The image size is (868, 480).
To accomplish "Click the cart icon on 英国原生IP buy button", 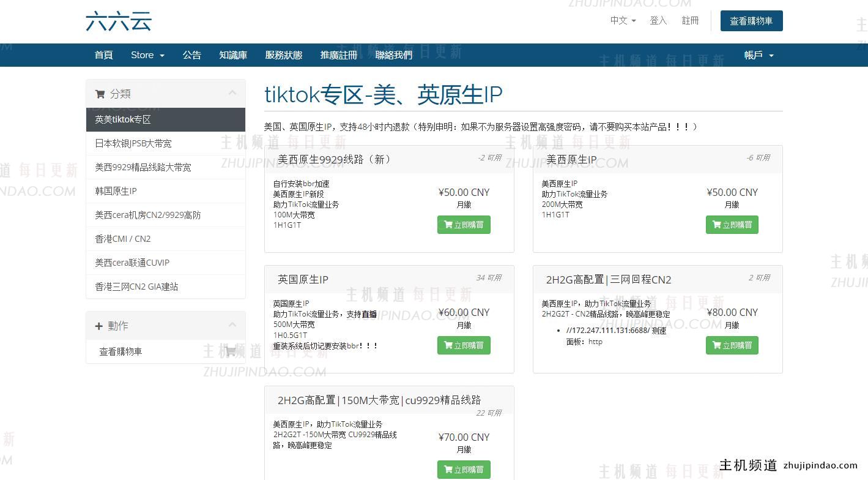I will (x=447, y=345).
